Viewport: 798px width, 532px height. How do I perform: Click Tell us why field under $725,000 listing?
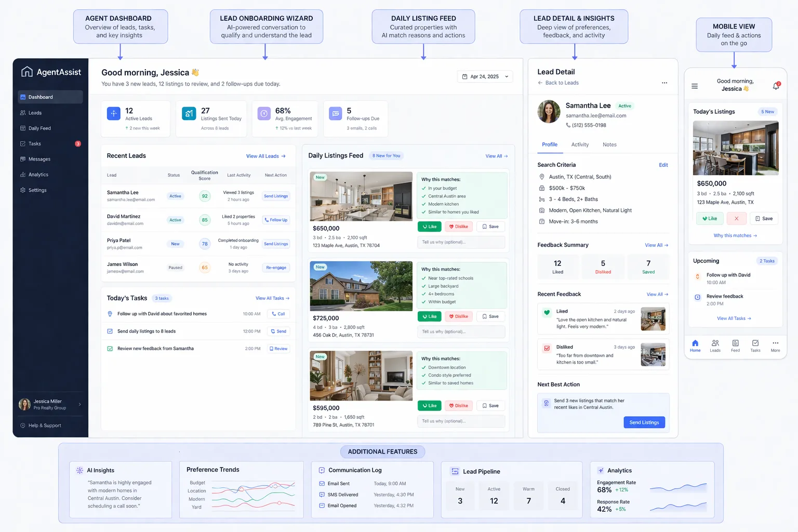pyautogui.click(x=461, y=331)
